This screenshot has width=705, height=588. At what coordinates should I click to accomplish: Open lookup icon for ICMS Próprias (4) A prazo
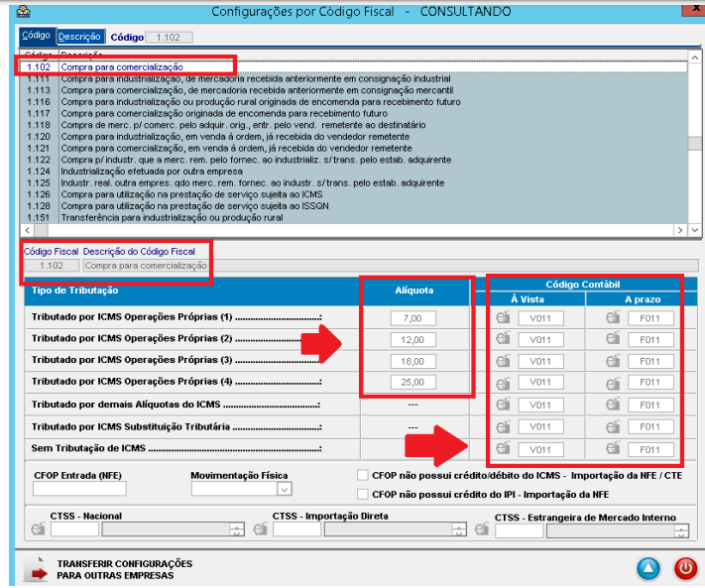tap(613, 383)
